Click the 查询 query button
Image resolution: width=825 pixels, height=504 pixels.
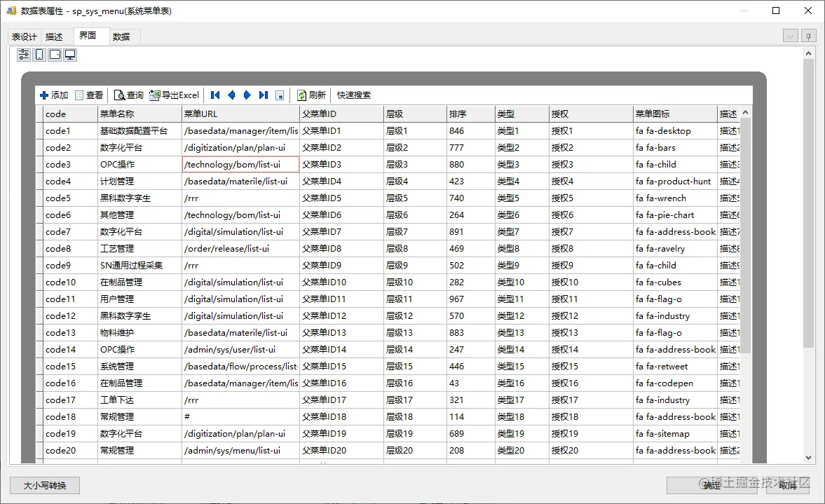tap(129, 95)
